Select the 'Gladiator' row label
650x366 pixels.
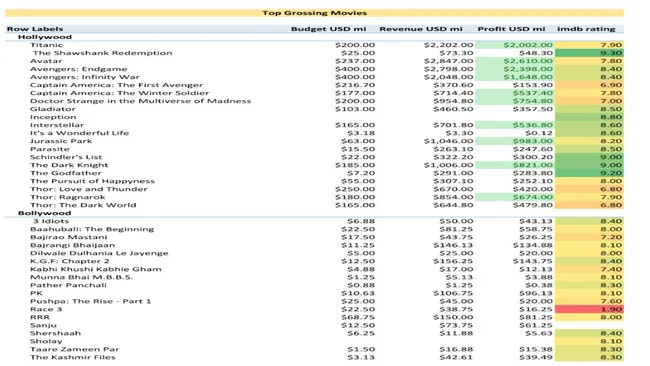(53, 109)
